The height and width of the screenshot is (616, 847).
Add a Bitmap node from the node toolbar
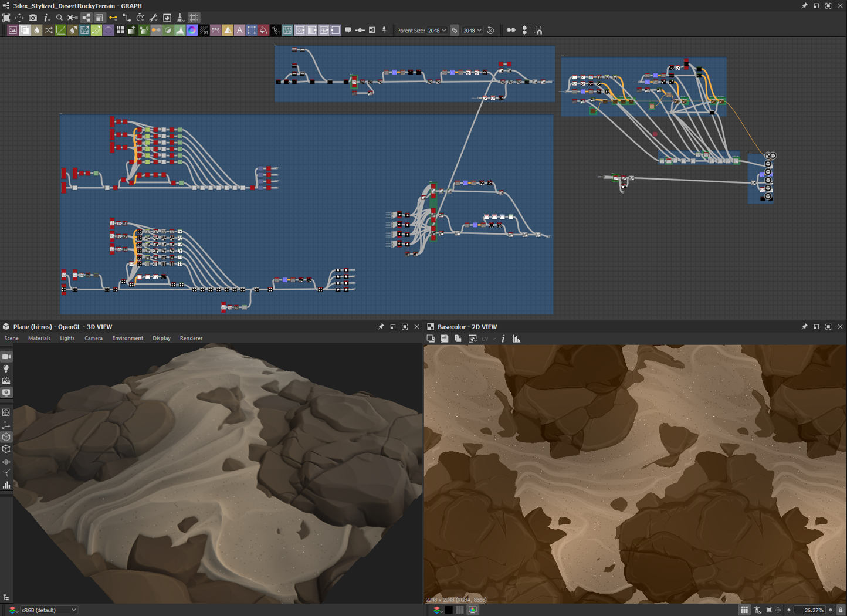click(12, 31)
